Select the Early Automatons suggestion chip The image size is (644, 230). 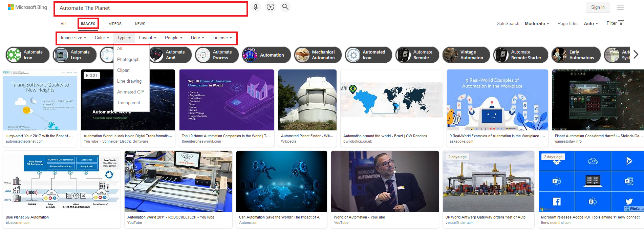576,55
